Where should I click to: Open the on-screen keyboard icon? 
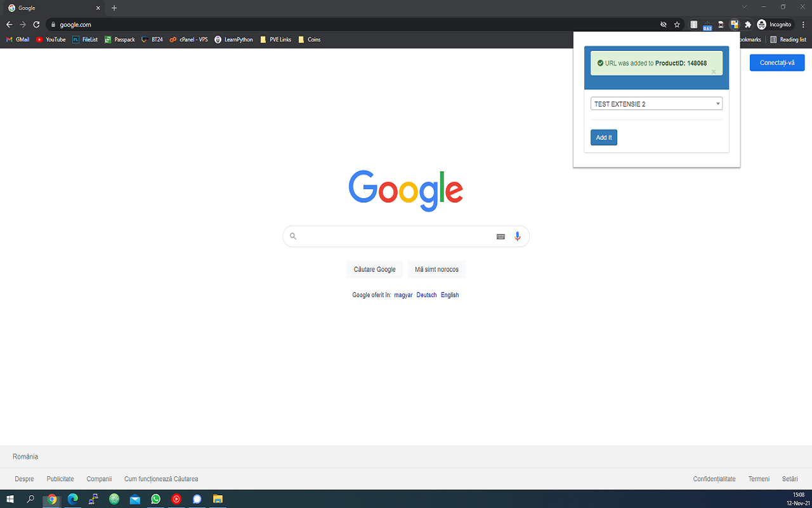click(501, 236)
